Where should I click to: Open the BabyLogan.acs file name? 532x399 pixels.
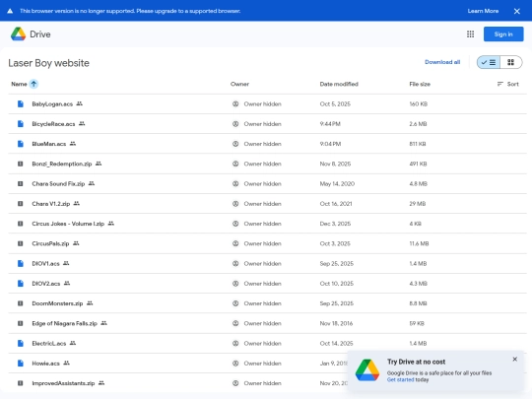(x=52, y=103)
